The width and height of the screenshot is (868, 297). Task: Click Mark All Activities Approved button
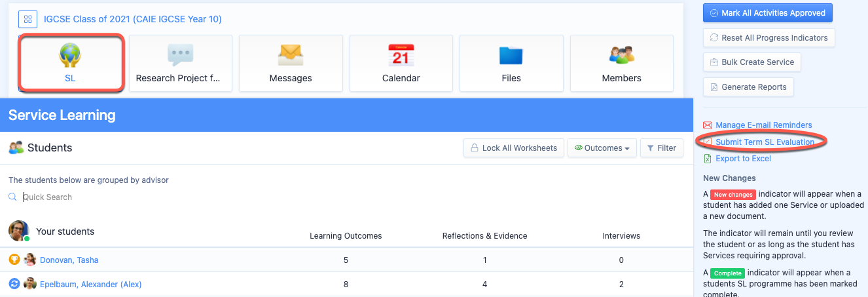767,13
